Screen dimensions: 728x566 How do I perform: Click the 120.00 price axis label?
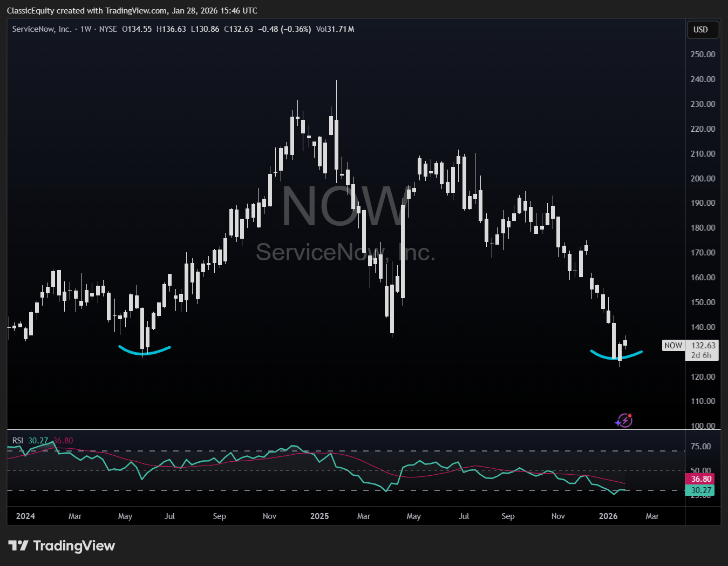click(x=703, y=377)
